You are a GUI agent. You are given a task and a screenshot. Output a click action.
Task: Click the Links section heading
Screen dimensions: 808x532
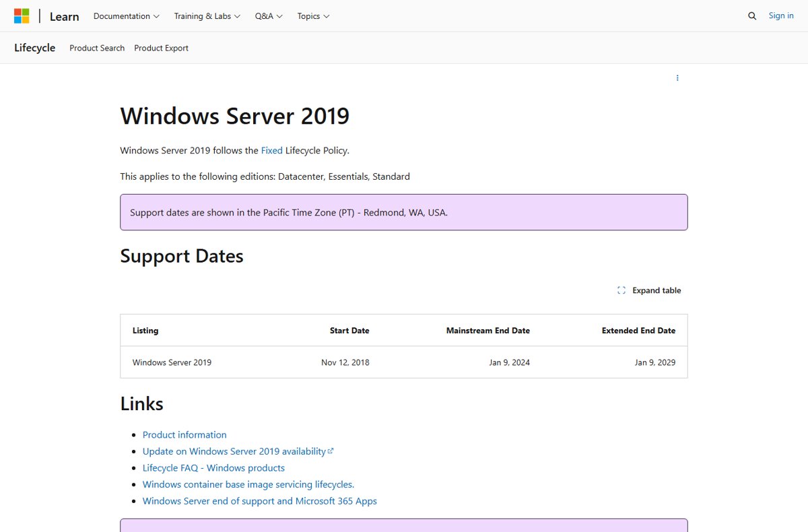(x=142, y=403)
